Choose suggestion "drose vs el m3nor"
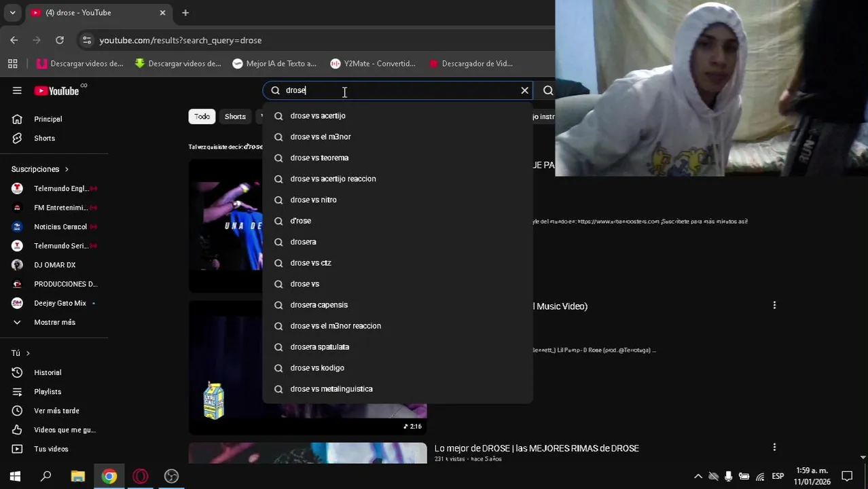Image resolution: width=868 pixels, height=489 pixels. click(397, 137)
